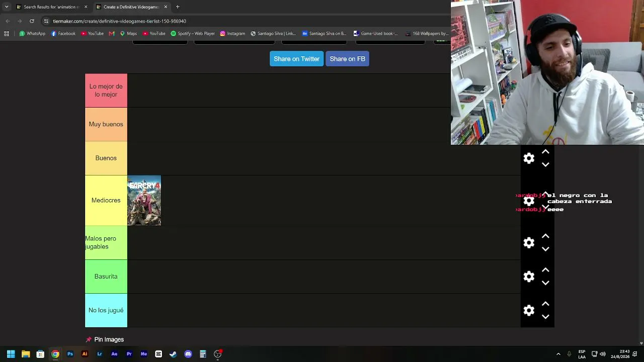
Task: Open Discord from the taskbar
Action: pos(188,354)
